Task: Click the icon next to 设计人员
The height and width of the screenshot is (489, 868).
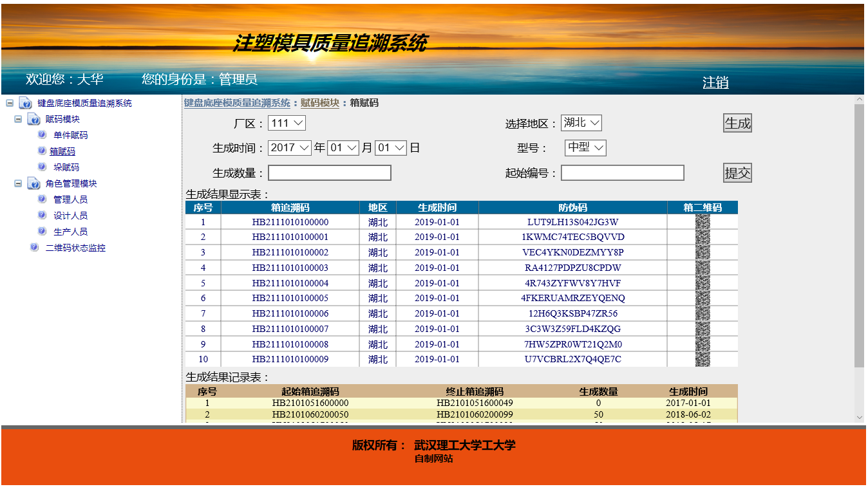Action: pos(42,216)
